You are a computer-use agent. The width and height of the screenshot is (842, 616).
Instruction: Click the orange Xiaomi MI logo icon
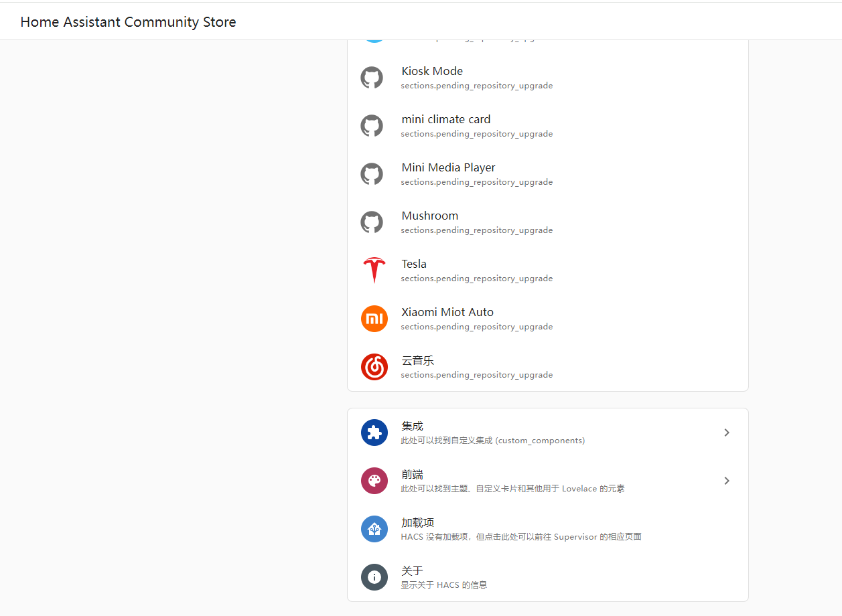[x=374, y=319]
